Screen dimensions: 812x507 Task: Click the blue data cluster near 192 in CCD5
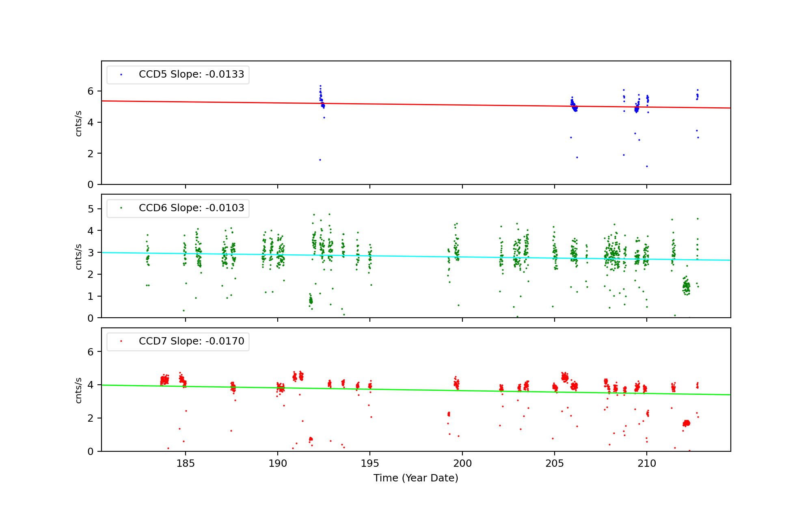tap(322, 100)
